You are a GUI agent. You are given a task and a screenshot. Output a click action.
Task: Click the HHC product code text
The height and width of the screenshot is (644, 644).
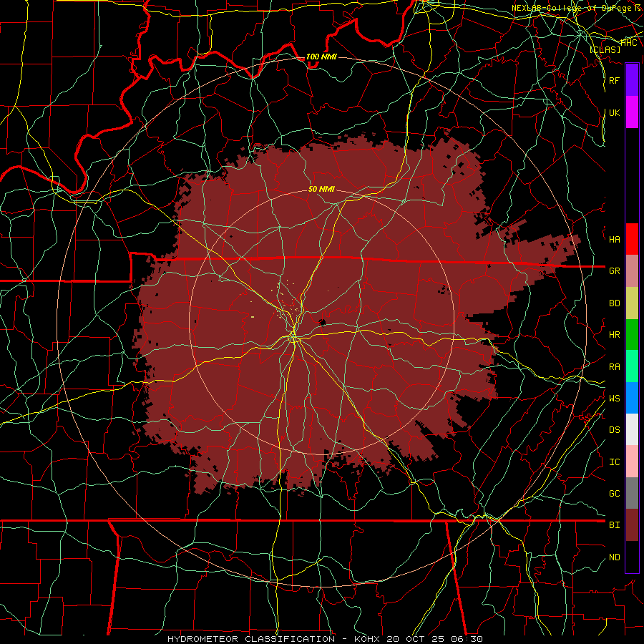pyautogui.click(x=629, y=43)
